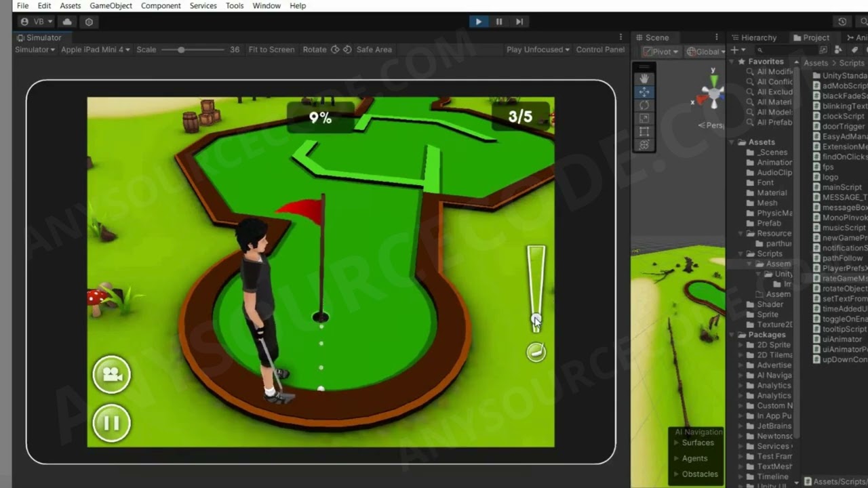Open the _Scenes folder
The height and width of the screenshot is (488, 868).
(768, 152)
